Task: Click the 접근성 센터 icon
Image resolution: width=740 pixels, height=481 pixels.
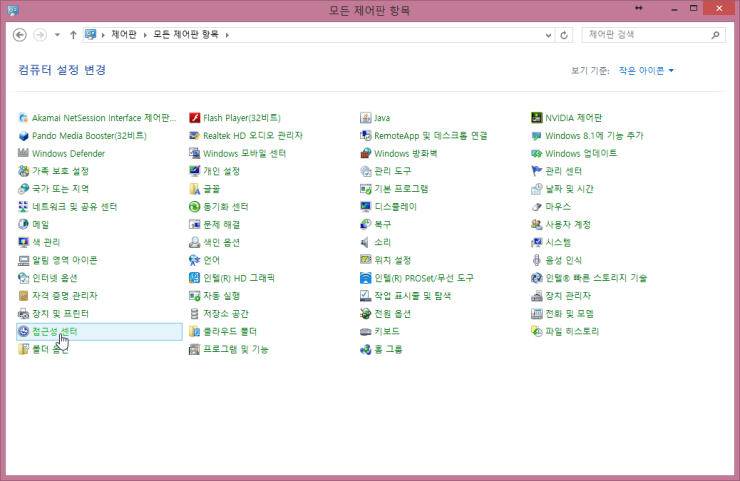Action: [x=23, y=331]
